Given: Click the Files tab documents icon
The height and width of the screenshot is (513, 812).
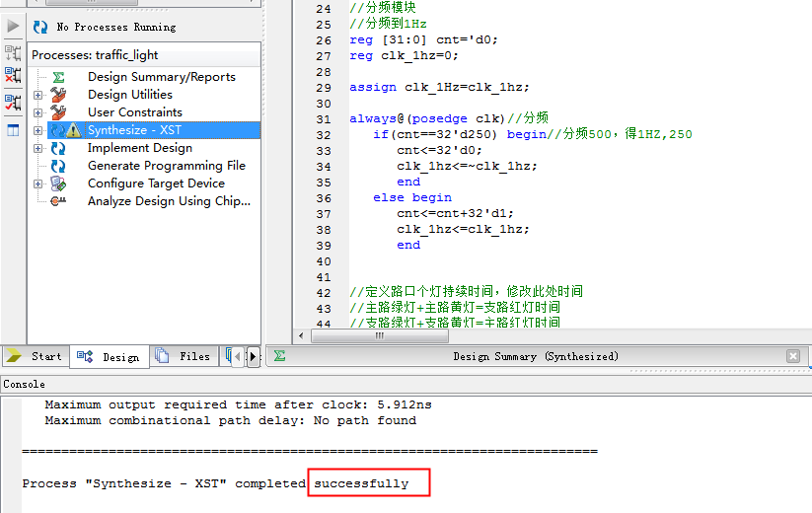Looking at the screenshot, I should [162, 355].
